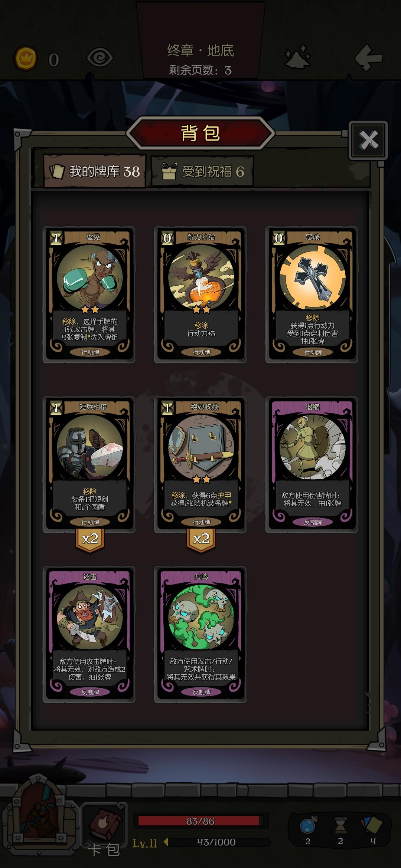Toggle the eye visibility icon

100,58
